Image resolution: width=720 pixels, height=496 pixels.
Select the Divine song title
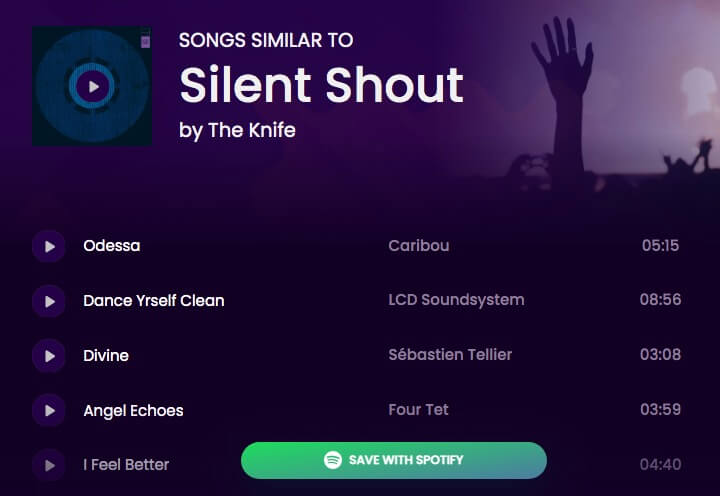click(x=106, y=355)
